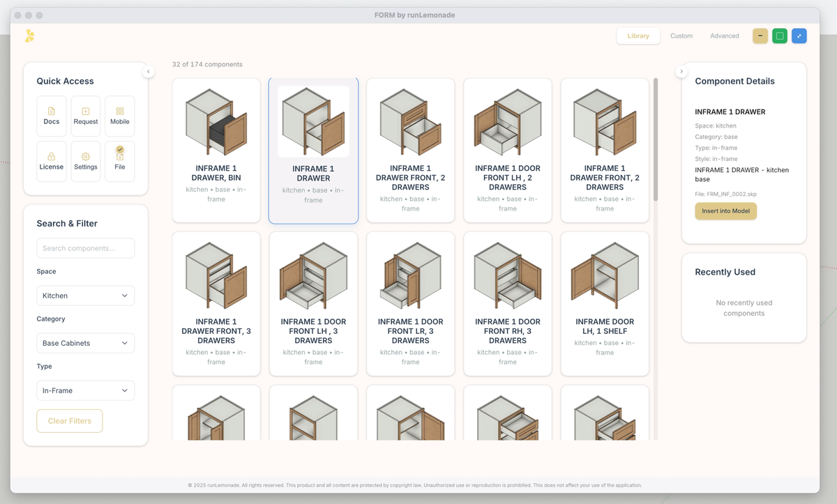Open the Category dropdown showing Base Cabinets
This screenshot has height=504, width=837.
(85, 342)
